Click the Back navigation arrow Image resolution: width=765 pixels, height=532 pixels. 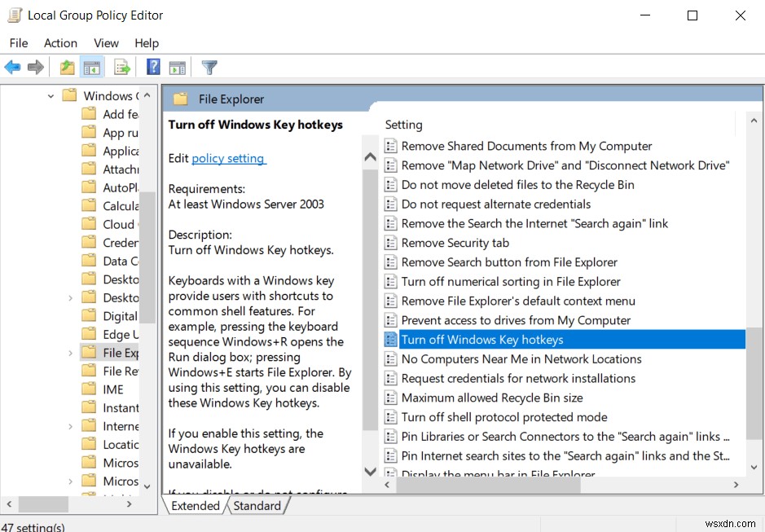[12, 67]
